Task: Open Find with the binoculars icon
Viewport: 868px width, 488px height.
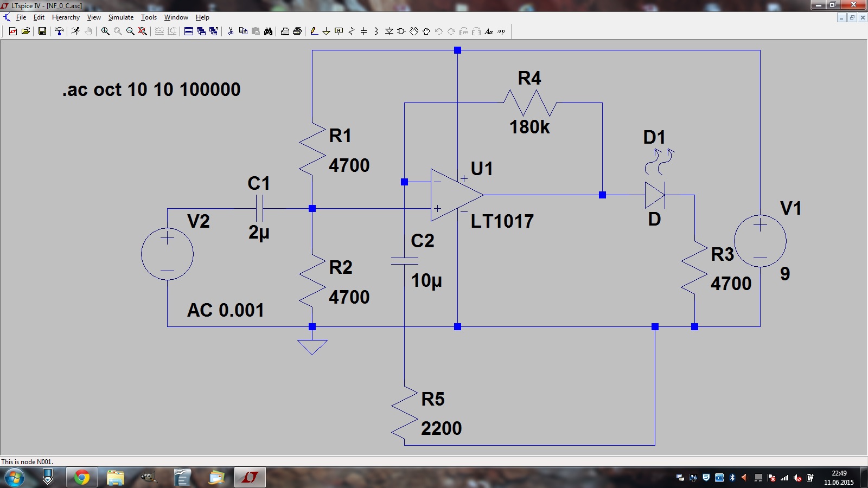Action: [268, 31]
